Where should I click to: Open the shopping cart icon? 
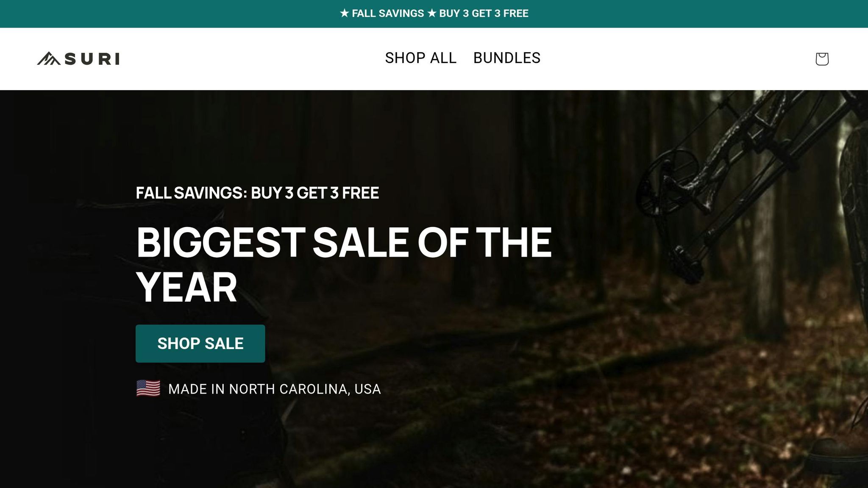pyautogui.click(x=822, y=59)
